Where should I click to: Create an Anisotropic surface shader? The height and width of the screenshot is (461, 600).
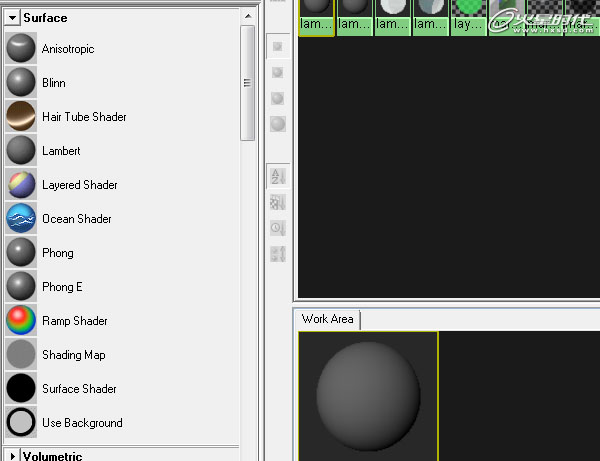pos(50,49)
